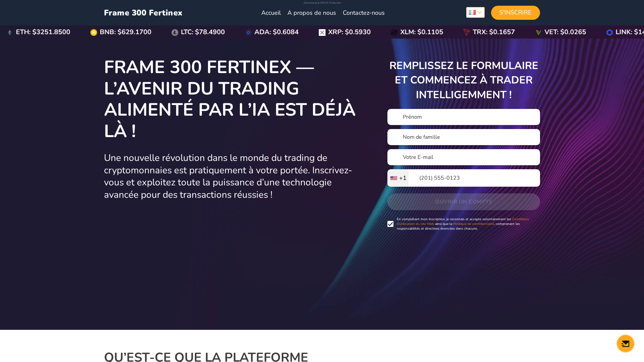
Task: Click the XRP coin icon in ticker
Action: point(322,33)
